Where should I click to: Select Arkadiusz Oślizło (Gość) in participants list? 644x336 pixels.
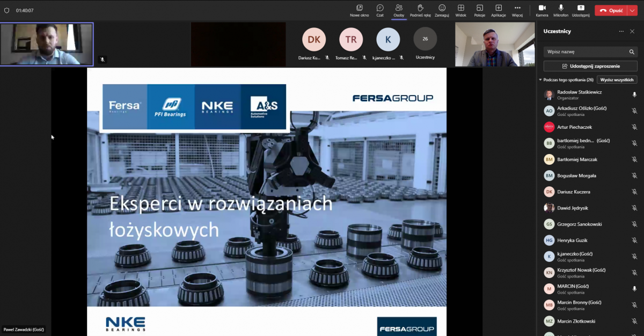[x=590, y=111]
